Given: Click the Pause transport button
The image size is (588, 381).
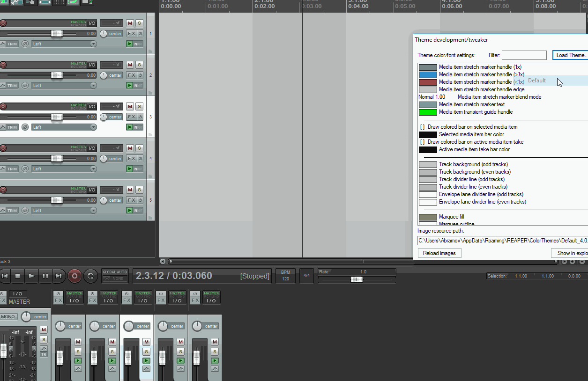Looking at the screenshot, I should (x=45, y=276).
